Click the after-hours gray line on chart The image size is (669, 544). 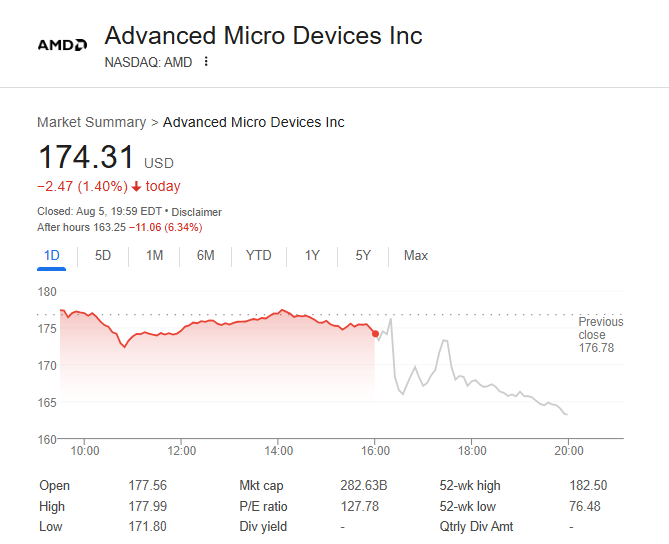tap(470, 381)
